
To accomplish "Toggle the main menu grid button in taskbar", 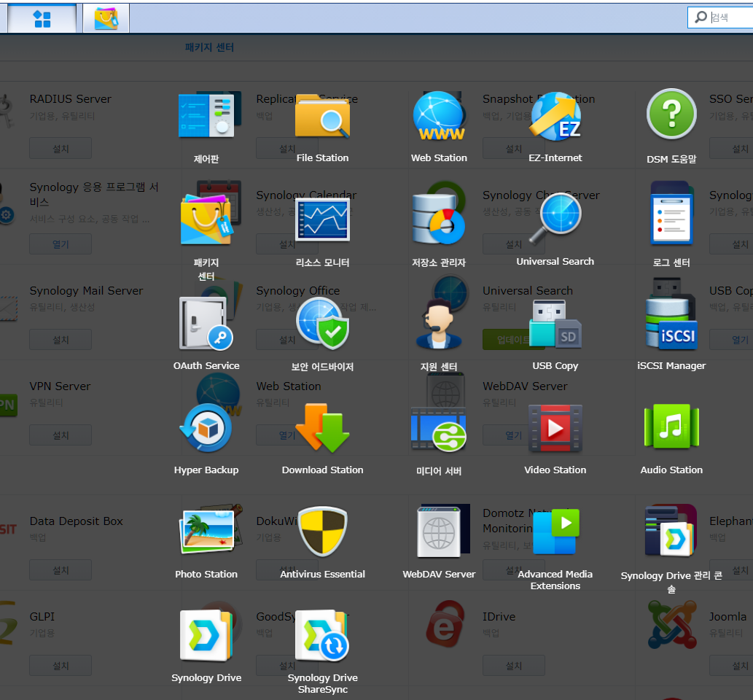I will 42,19.
